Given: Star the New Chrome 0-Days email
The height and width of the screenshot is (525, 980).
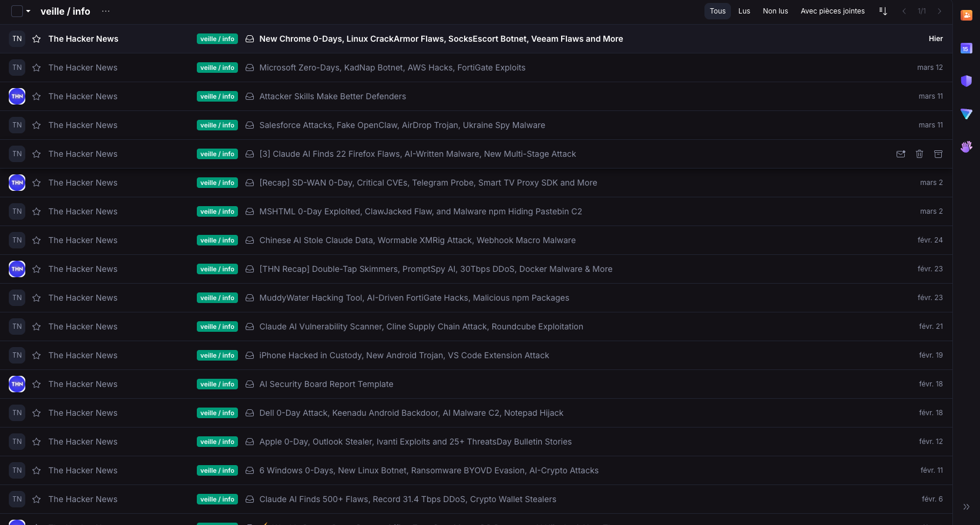Looking at the screenshot, I should [36, 39].
